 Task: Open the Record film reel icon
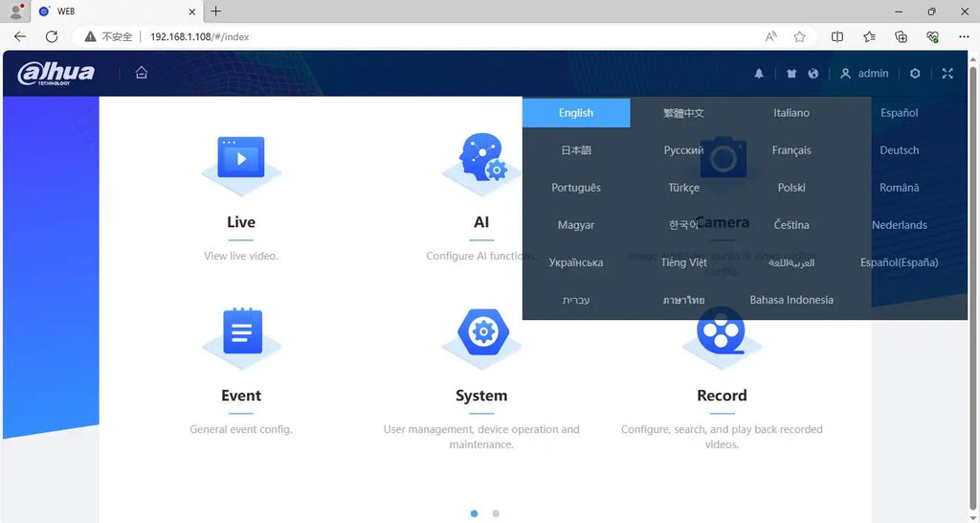coord(722,333)
